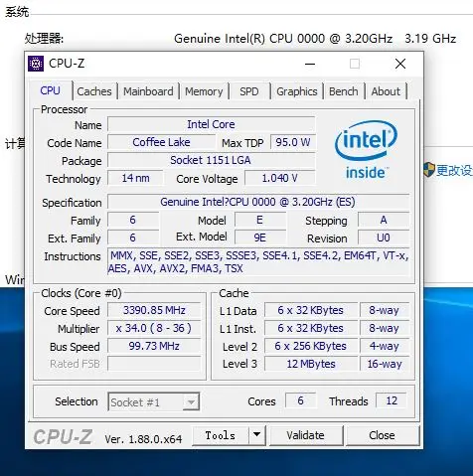This screenshot has width=473, height=476.
Task: Click the Family value 6
Action: (x=133, y=220)
